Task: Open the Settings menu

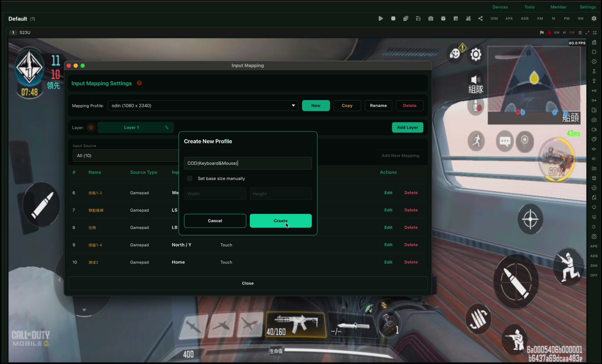Action: pyautogui.click(x=588, y=7)
